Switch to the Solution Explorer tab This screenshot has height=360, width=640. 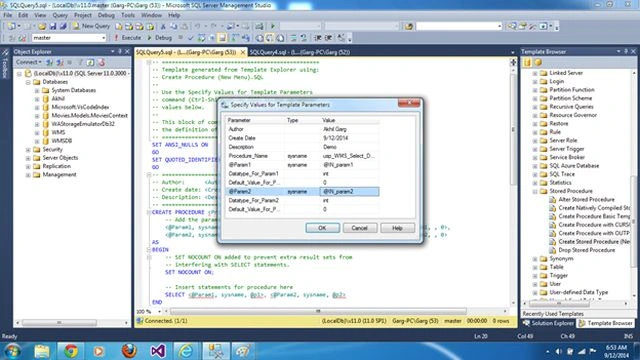click(x=548, y=323)
